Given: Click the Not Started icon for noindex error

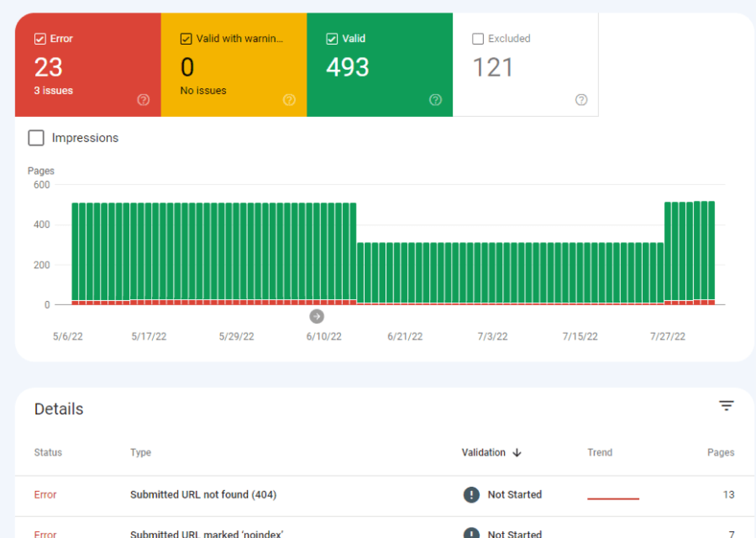Looking at the screenshot, I should click(471, 533).
